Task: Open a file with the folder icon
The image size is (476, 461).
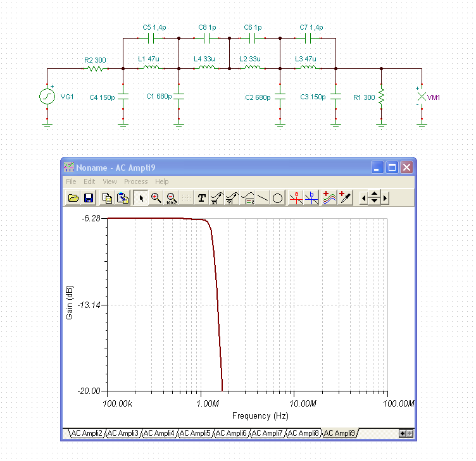Action: click(73, 198)
